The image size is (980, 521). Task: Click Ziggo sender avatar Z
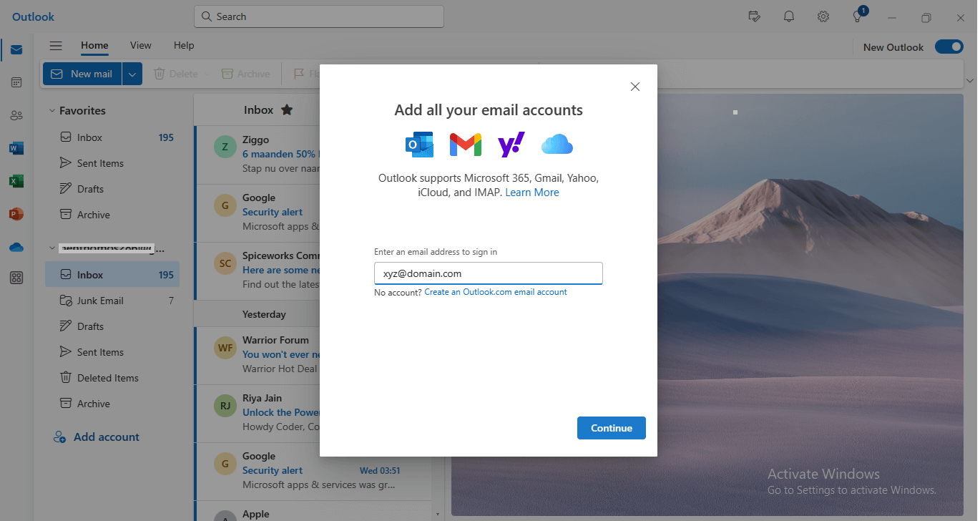225,147
